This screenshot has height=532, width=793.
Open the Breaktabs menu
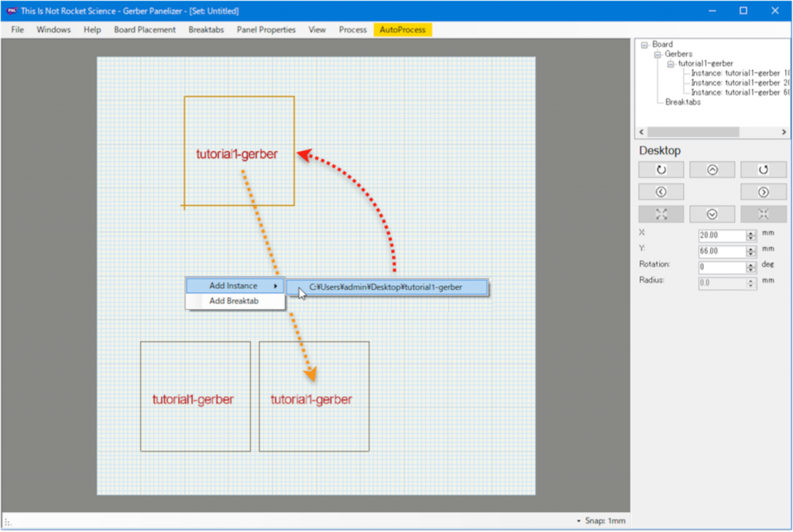(206, 30)
